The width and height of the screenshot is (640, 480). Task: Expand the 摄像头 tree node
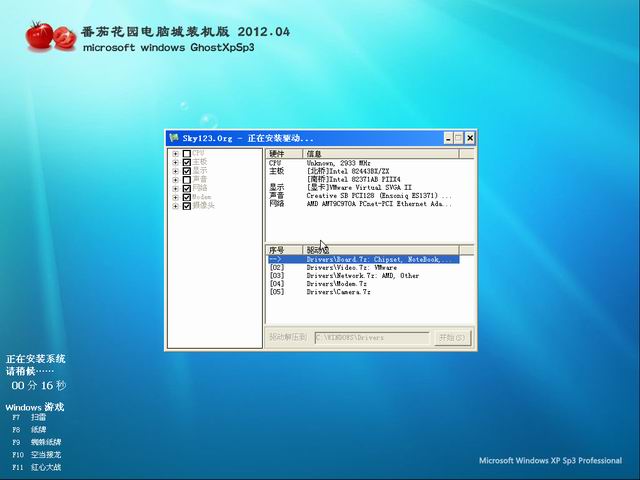pyautogui.click(x=175, y=206)
